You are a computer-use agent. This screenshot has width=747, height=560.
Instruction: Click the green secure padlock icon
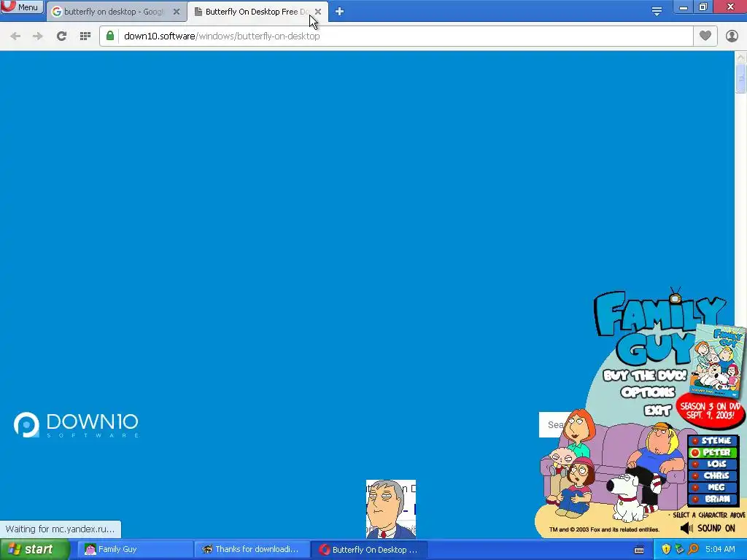point(110,36)
